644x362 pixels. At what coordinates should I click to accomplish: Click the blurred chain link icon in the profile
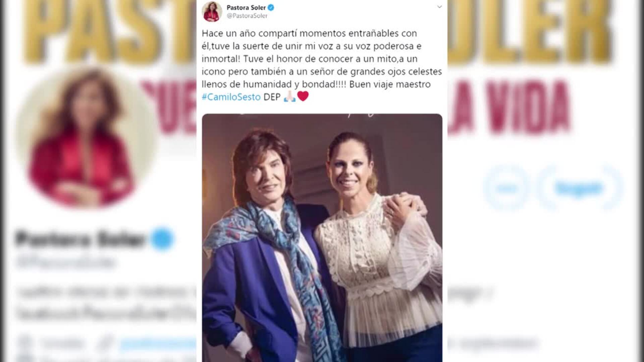[105, 344]
